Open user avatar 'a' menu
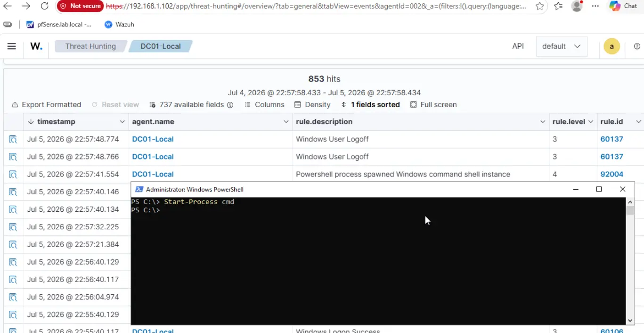The width and height of the screenshot is (644, 333). point(611,46)
